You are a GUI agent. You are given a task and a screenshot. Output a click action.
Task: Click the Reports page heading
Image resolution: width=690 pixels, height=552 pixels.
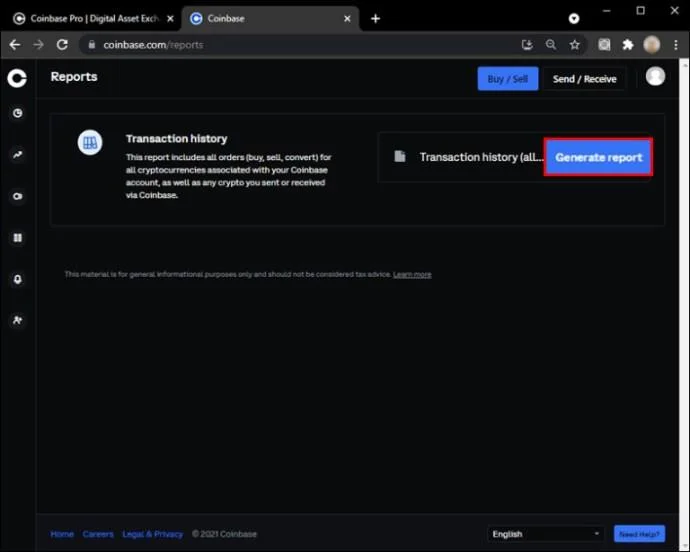(x=74, y=77)
